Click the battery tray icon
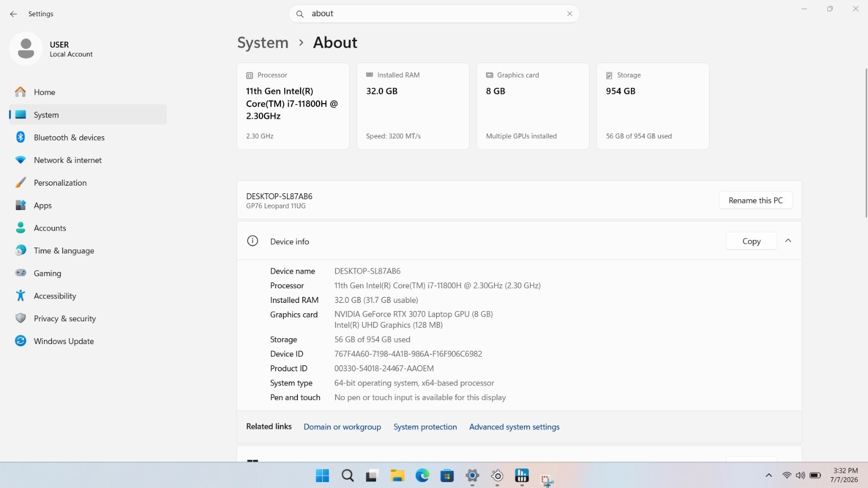This screenshot has height=488, width=868. pos(815,476)
